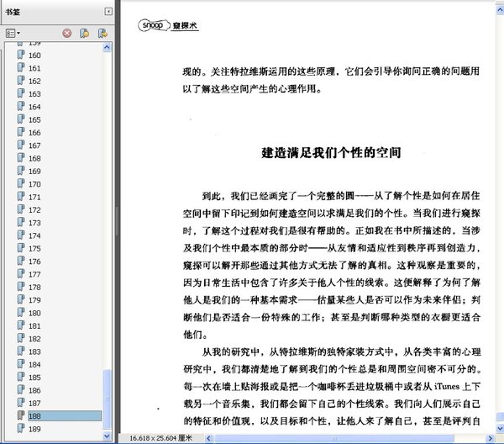Select bookmark 171
Screen dimensions: 504x444
[x=34, y=197]
